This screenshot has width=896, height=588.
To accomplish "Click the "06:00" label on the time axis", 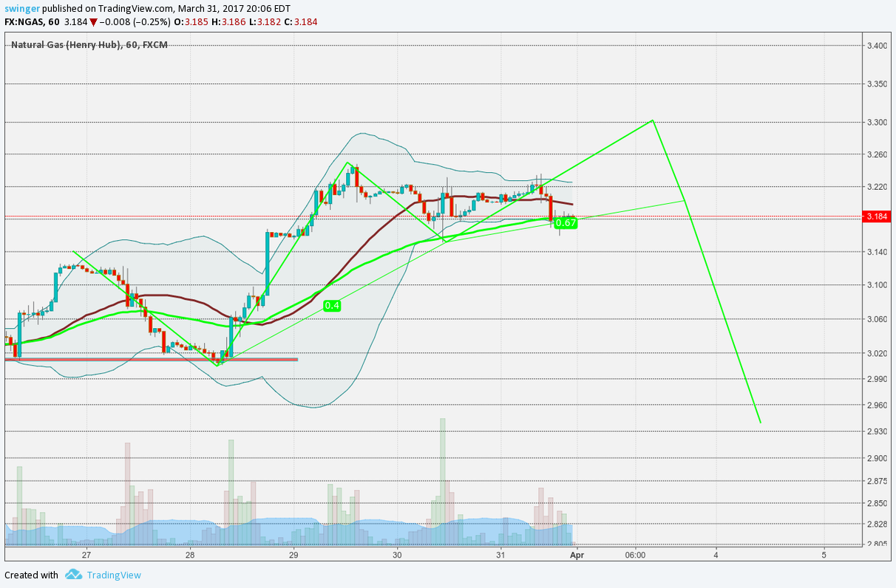I will [635, 555].
